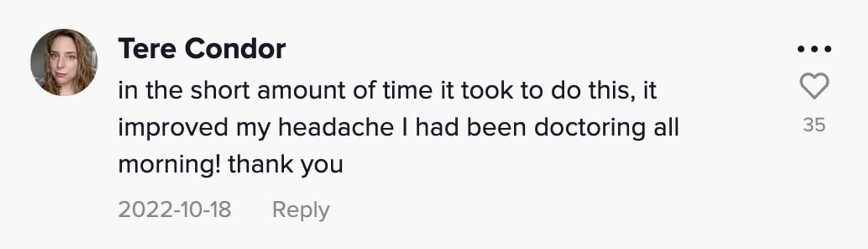Click the "morning! thank you" text line
This screenshot has width=868, height=249.
coord(230,164)
